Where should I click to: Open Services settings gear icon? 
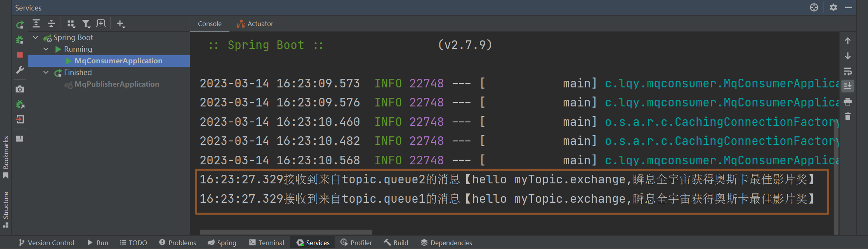[x=833, y=7]
